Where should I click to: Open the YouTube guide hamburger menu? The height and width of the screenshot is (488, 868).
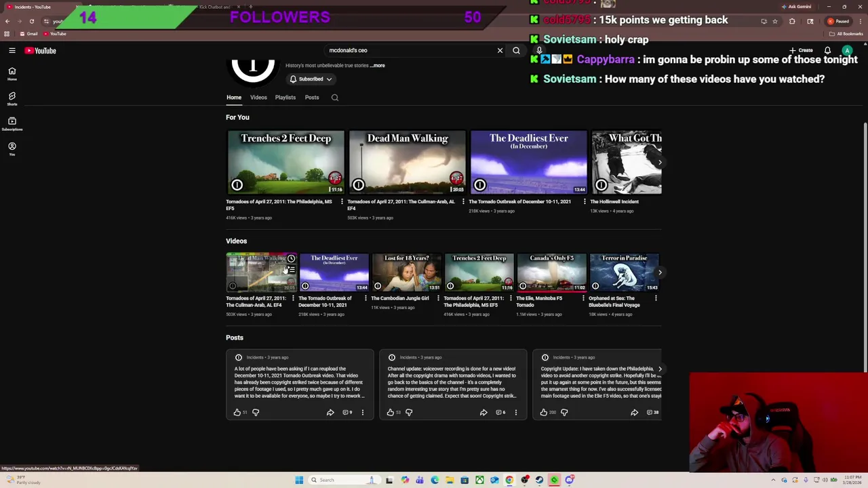12,50
